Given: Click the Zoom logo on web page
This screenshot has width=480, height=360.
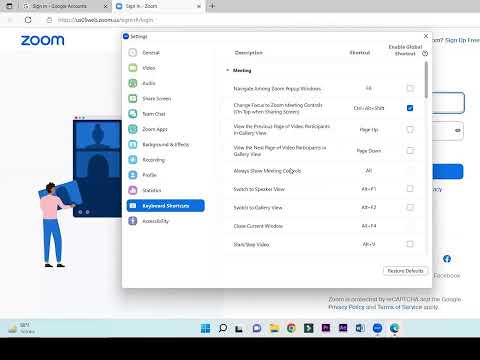Looking at the screenshot, I should click(43, 40).
